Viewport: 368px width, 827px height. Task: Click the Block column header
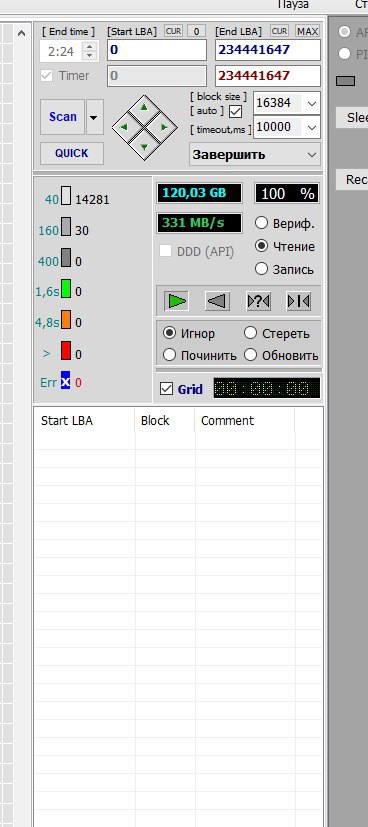pyautogui.click(x=165, y=420)
